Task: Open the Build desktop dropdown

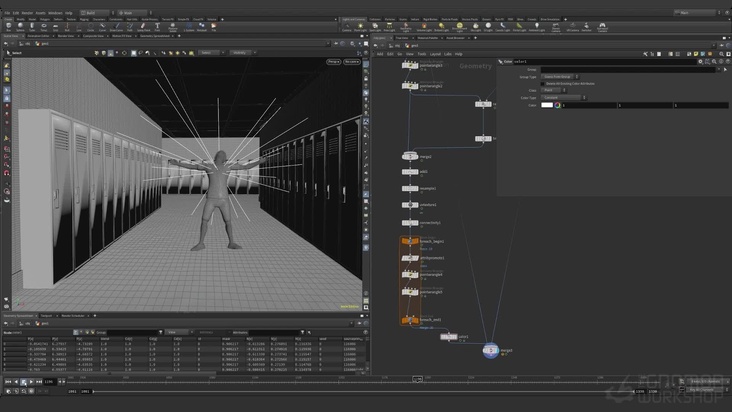Action: (x=97, y=13)
